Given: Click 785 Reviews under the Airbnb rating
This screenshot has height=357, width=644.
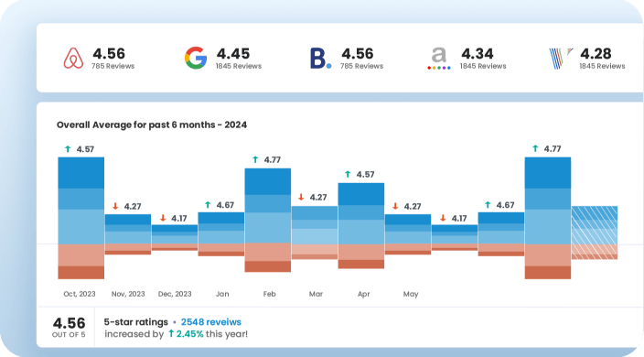Looking at the screenshot, I should click(x=113, y=66).
